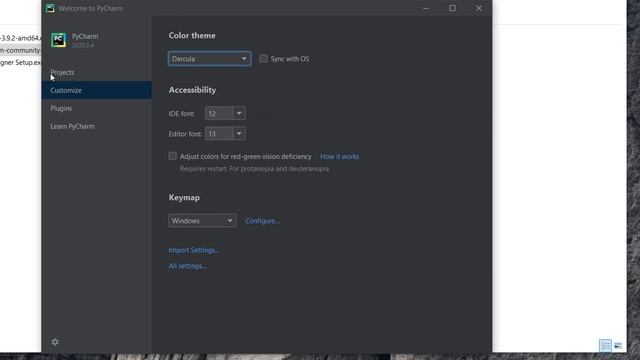Open the Windows keymap dropdown
Image resolution: width=640 pixels, height=360 pixels.
tap(202, 221)
